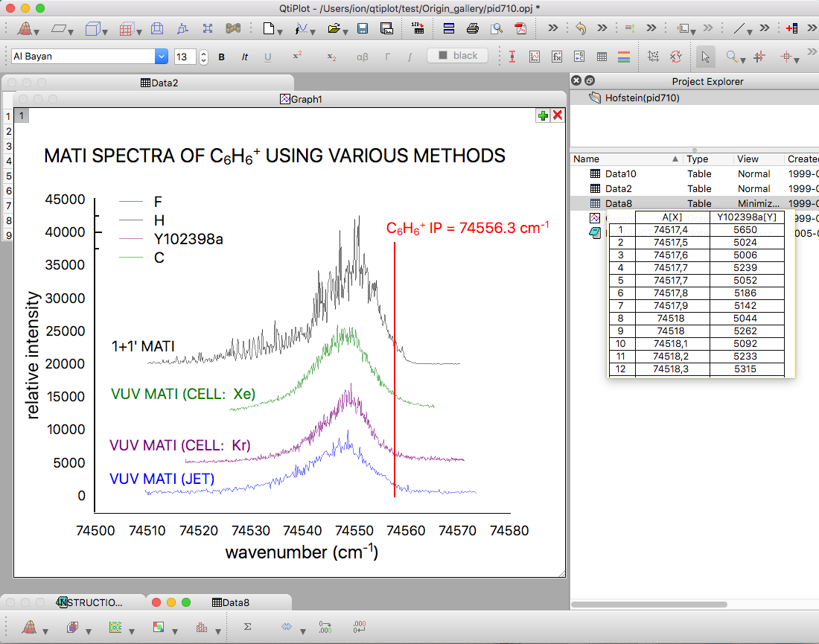This screenshot has width=819, height=644.
Task: Click the Undo arrow icon
Action: (x=580, y=29)
